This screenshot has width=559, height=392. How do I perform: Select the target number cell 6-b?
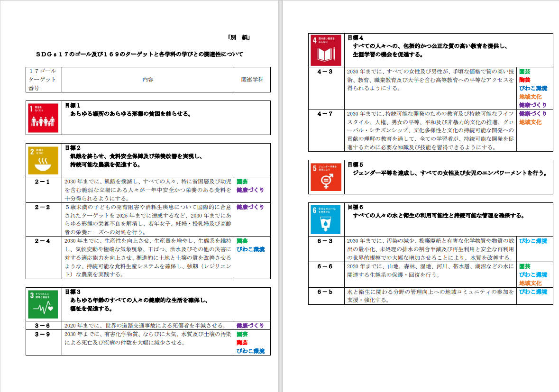325,292
